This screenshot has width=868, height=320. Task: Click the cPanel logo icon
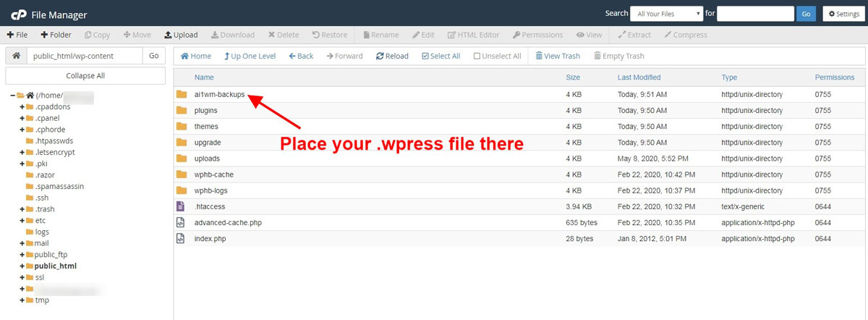pos(17,13)
